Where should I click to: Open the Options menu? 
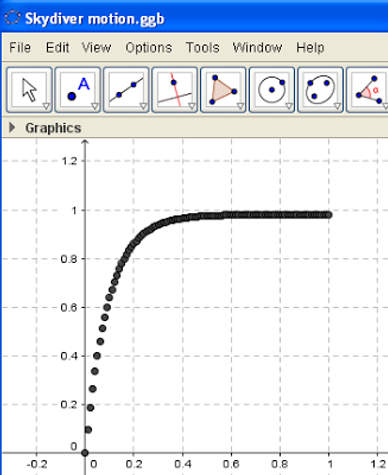(x=149, y=48)
